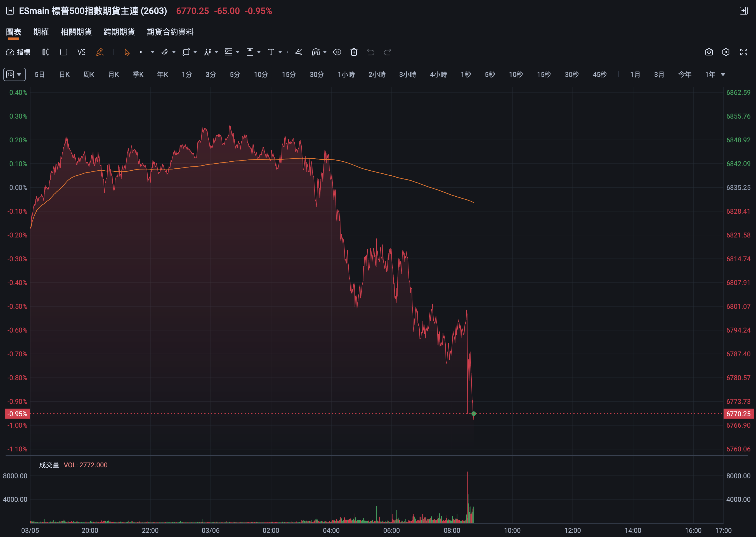The width and height of the screenshot is (756, 537).
Task: Select the 日K period
Action: click(64, 74)
